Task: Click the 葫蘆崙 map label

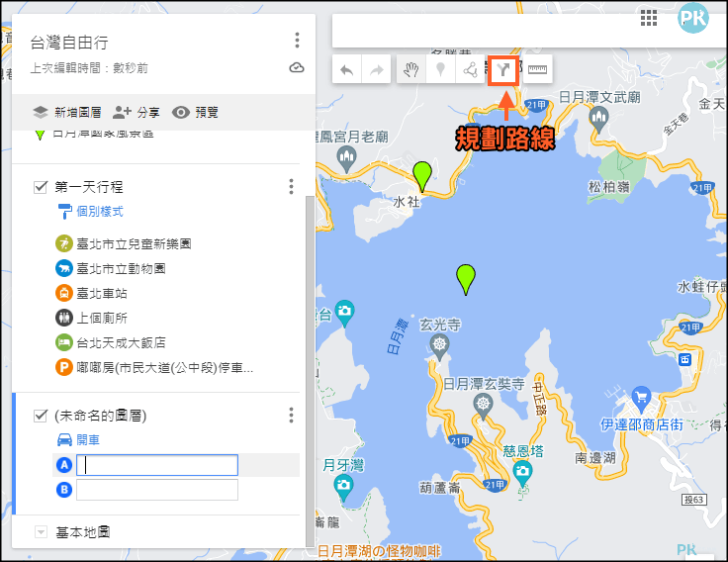Action: point(440,488)
